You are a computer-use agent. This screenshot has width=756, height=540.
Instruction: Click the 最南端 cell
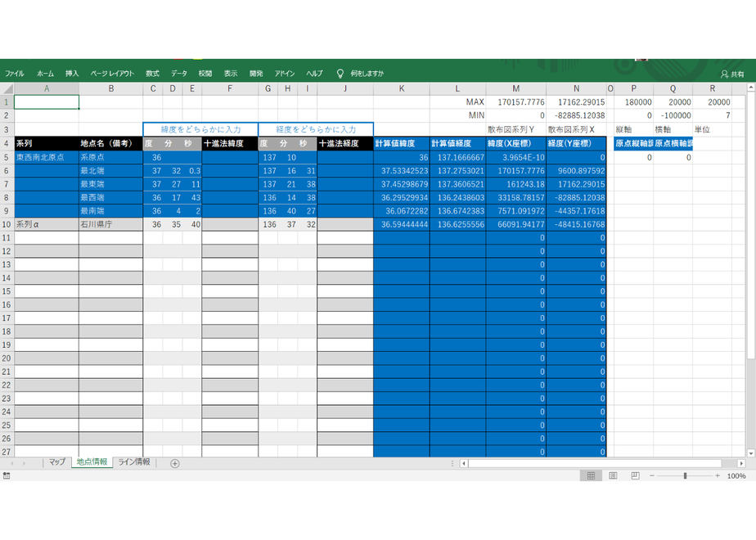coord(111,211)
